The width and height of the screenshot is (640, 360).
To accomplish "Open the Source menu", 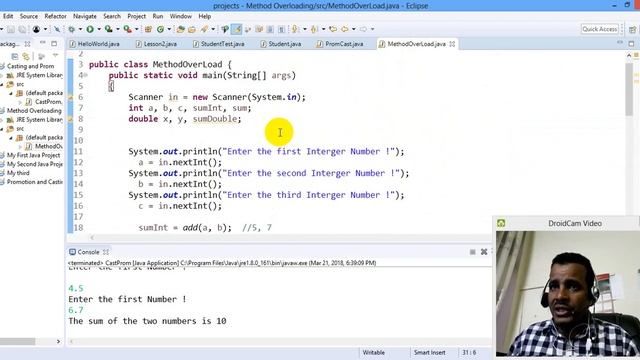I will tap(29, 16).
